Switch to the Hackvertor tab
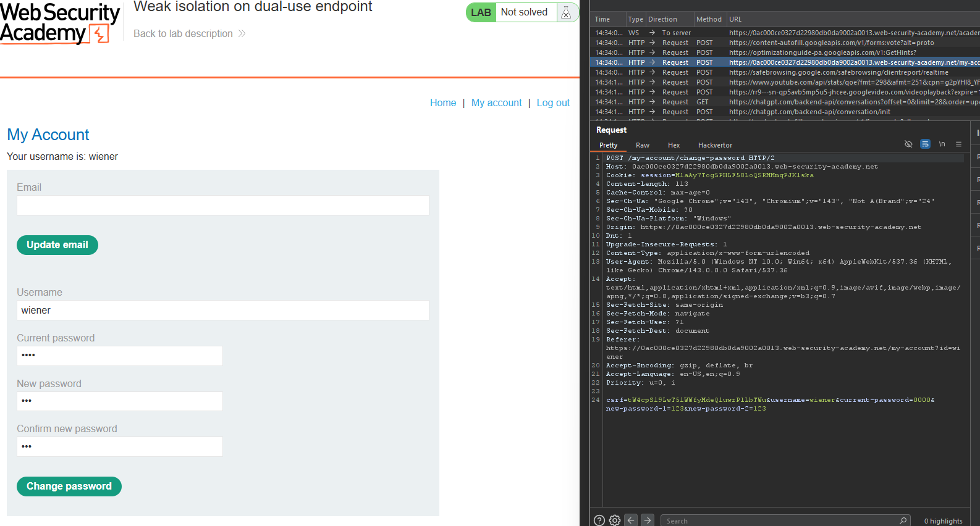Viewport: 980px width, 526px height. tap(715, 145)
